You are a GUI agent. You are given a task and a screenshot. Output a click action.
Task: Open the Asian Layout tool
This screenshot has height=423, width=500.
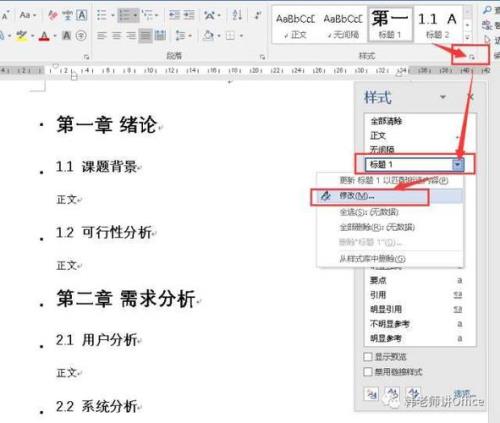210,15
